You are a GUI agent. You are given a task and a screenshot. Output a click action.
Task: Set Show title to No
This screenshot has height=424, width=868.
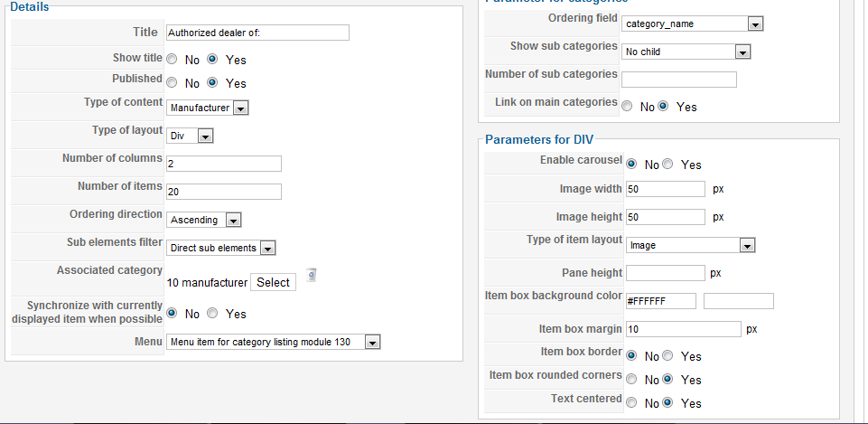pos(173,59)
